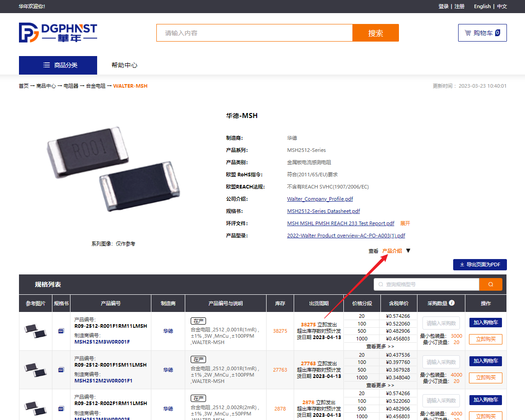Screen dimensions: 525x420
Task: Open MSH MSHL PMSH REACH Test Report pdf
Action: [x=341, y=223]
